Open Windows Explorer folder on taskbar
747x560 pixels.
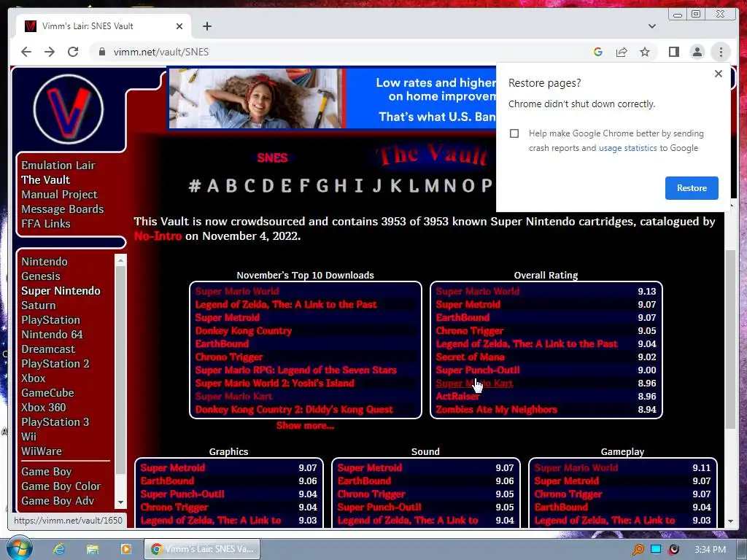pyautogui.click(x=93, y=549)
